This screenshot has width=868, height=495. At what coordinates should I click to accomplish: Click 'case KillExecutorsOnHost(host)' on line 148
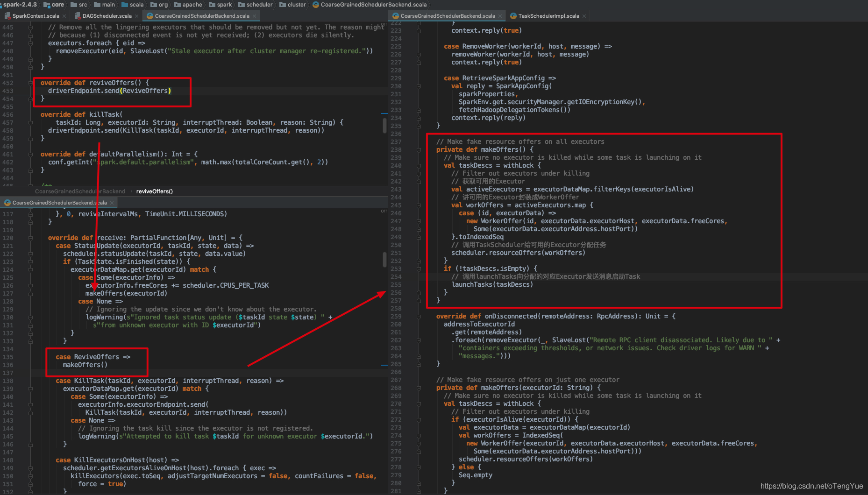tap(111, 460)
